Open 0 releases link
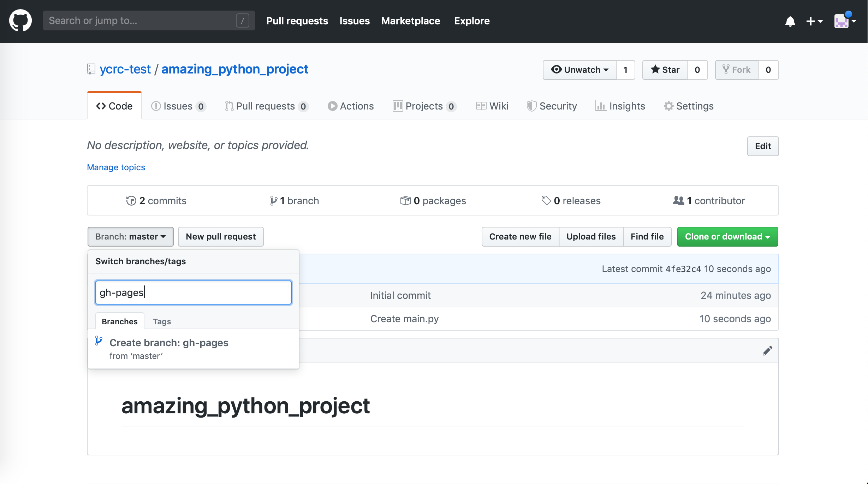 coord(571,201)
